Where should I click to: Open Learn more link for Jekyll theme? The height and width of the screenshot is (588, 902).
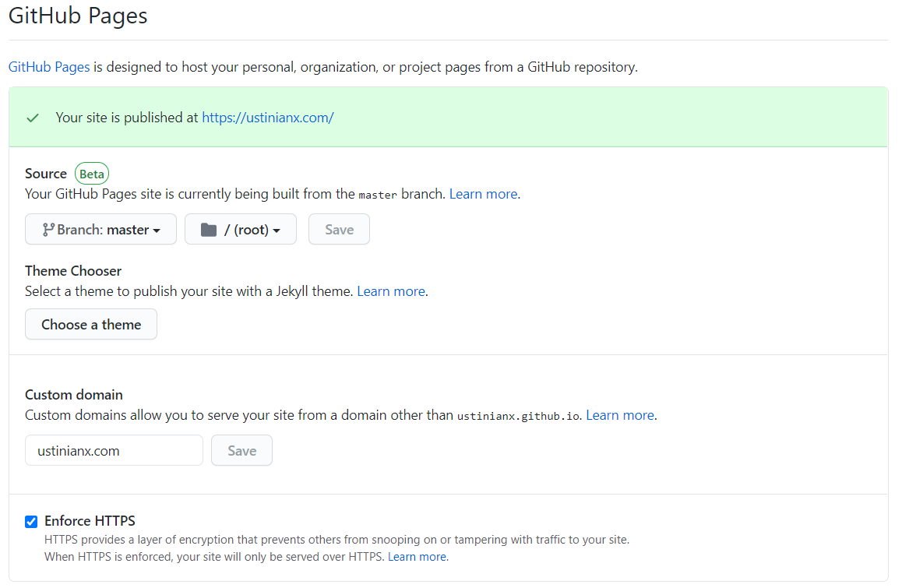[x=391, y=291]
